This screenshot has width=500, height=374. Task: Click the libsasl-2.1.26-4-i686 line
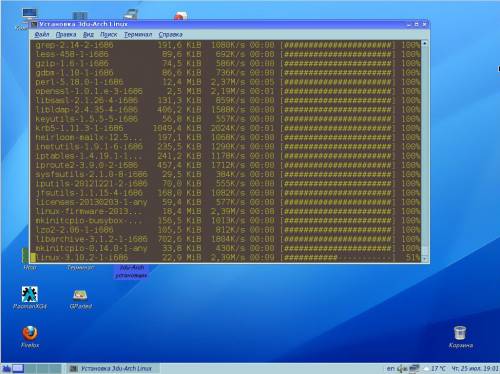pos(227,100)
